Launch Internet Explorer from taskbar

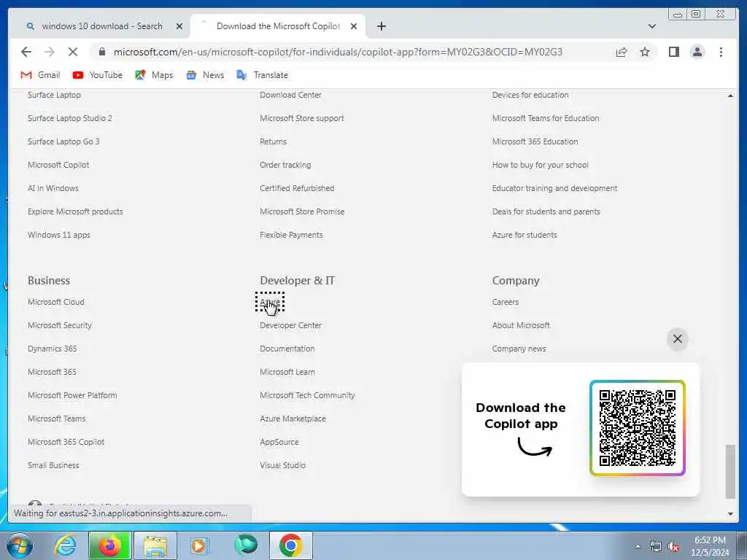(65, 545)
